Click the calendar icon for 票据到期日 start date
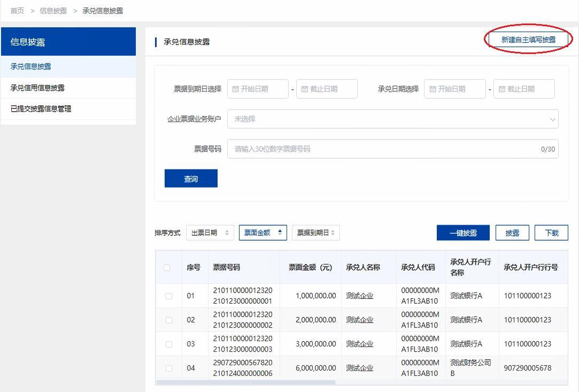This screenshot has width=579, height=392. 235,89
